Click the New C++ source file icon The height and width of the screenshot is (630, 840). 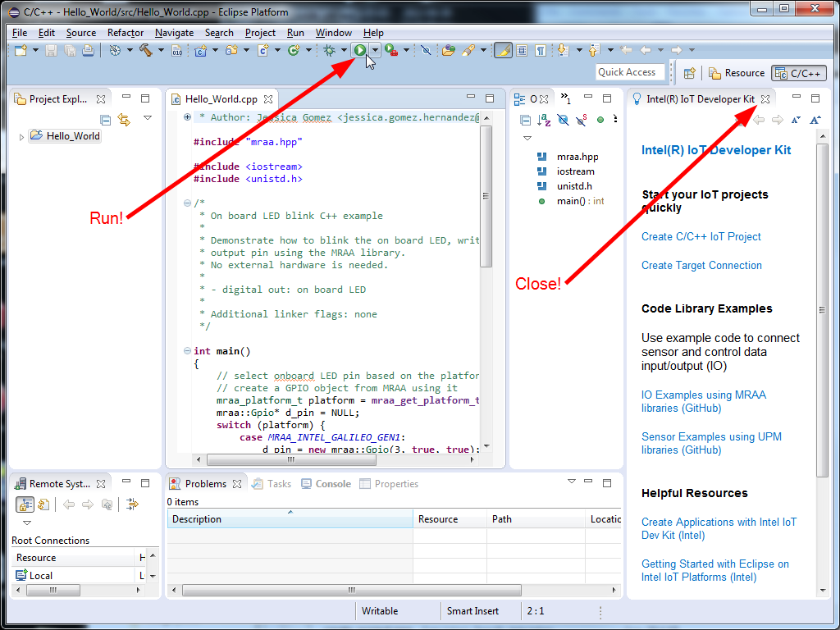click(263, 50)
